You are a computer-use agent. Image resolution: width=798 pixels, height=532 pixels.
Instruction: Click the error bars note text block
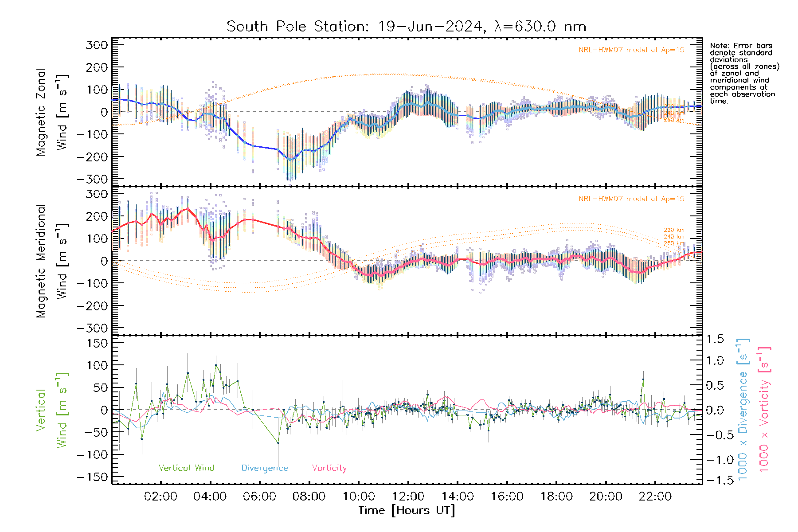click(744, 73)
